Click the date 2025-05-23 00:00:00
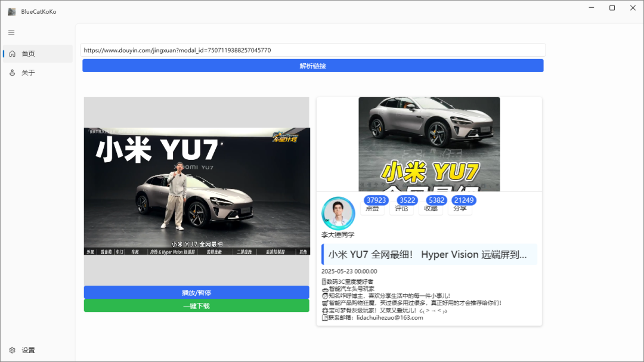Image resolution: width=644 pixels, height=362 pixels. [x=349, y=271]
